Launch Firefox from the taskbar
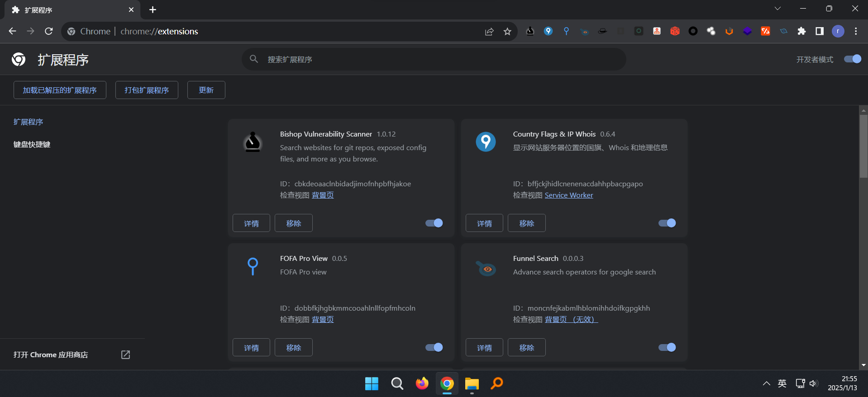The height and width of the screenshot is (397, 868). (422, 383)
